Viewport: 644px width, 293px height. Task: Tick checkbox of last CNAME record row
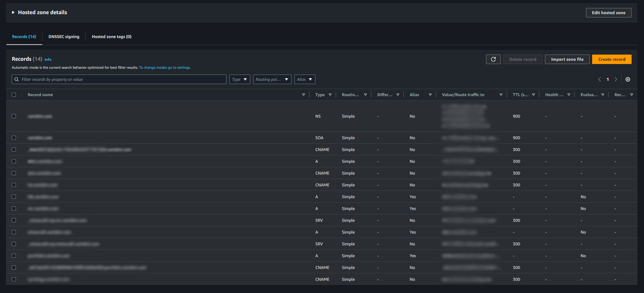(x=14, y=279)
